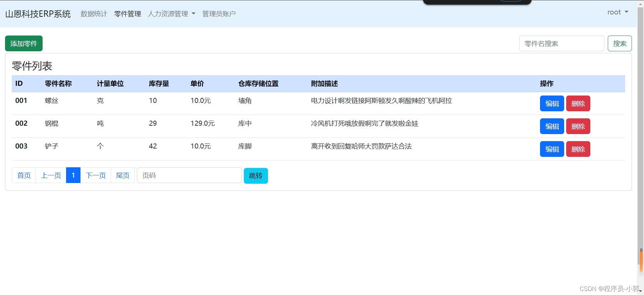
Task: Focus the 页码 page number input
Action: pyautogui.click(x=189, y=175)
